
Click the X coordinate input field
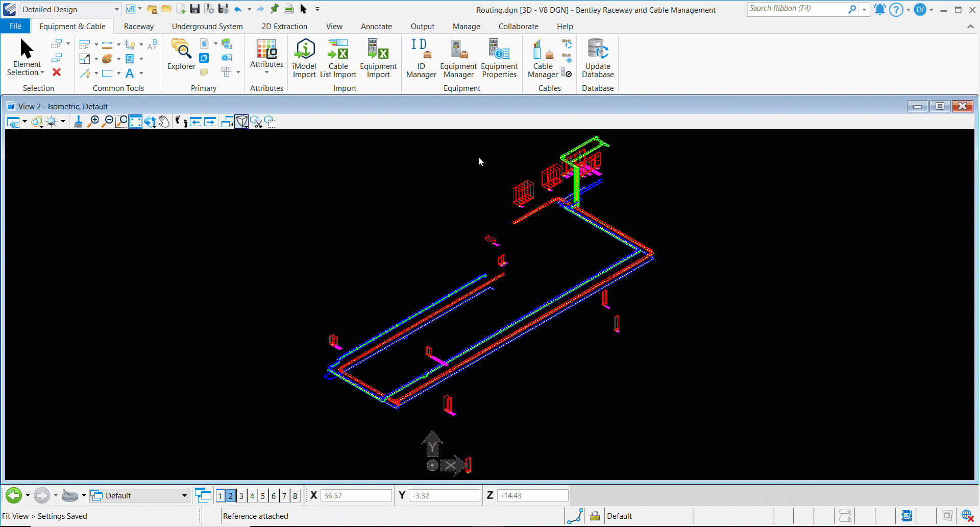356,496
